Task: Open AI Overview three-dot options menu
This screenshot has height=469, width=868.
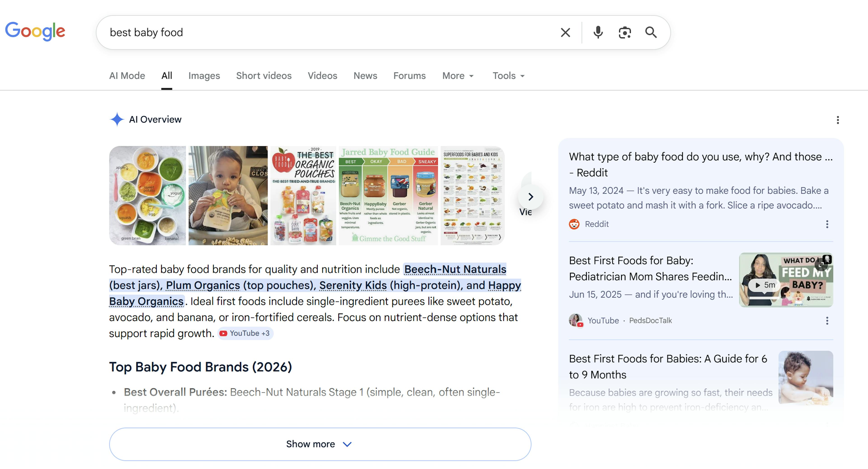Action: 838,120
